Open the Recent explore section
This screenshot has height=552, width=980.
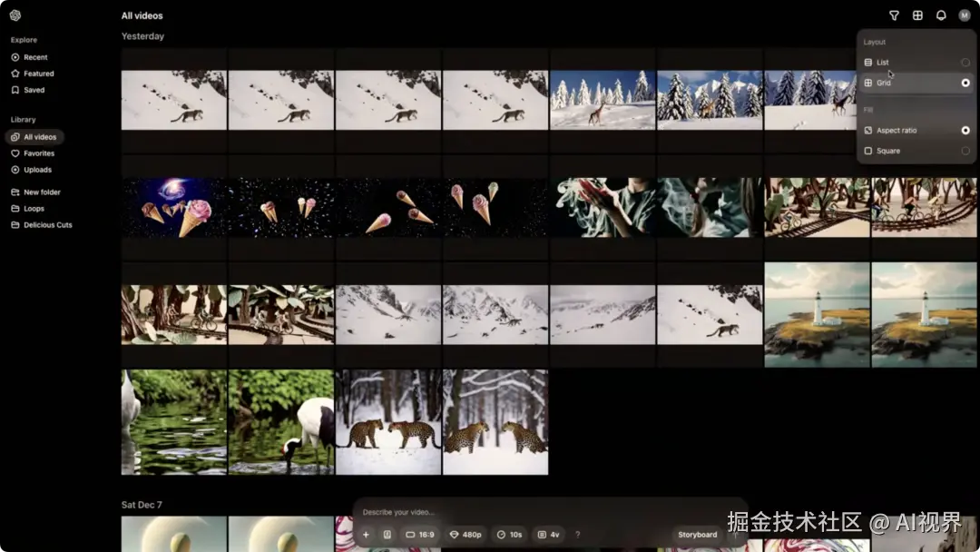pos(29,57)
